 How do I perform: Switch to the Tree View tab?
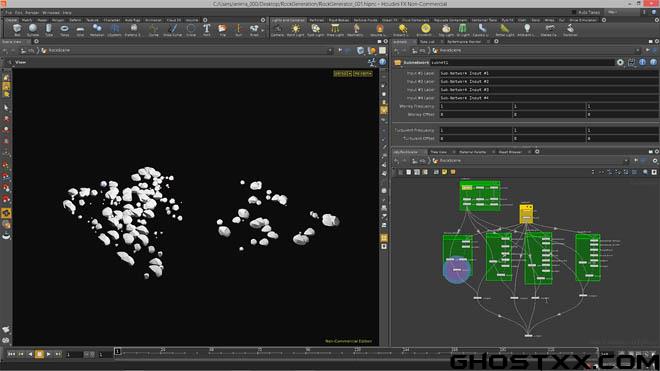coord(439,152)
